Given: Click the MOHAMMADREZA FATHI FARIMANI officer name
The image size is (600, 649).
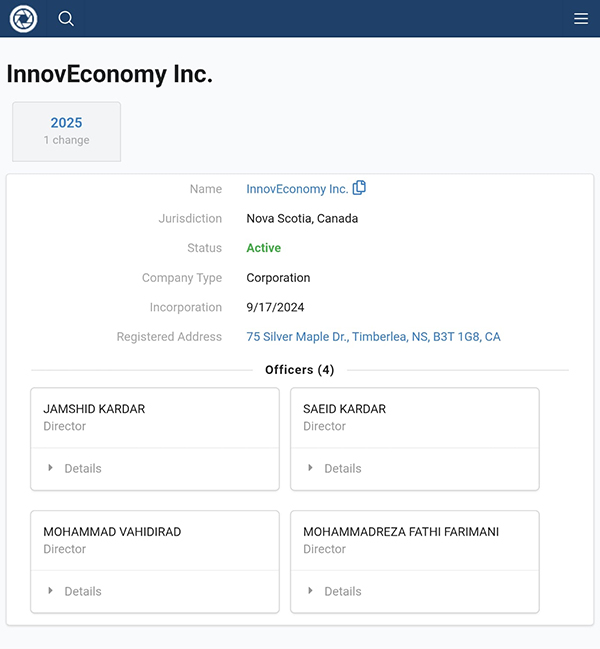Looking at the screenshot, I should pyautogui.click(x=400, y=532).
